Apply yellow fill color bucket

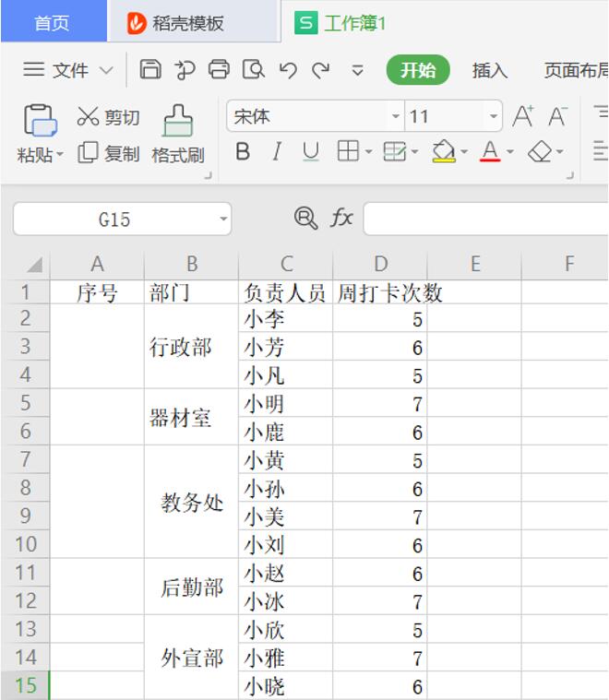(444, 151)
